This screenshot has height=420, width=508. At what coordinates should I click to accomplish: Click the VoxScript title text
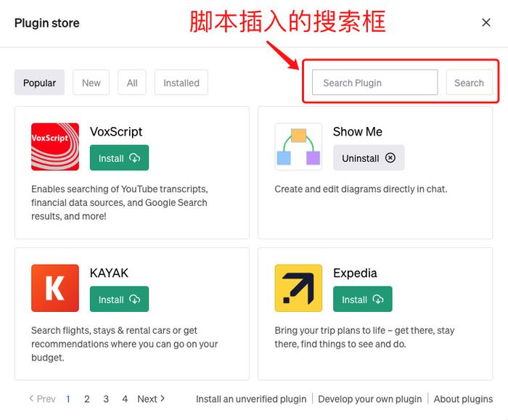(116, 132)
